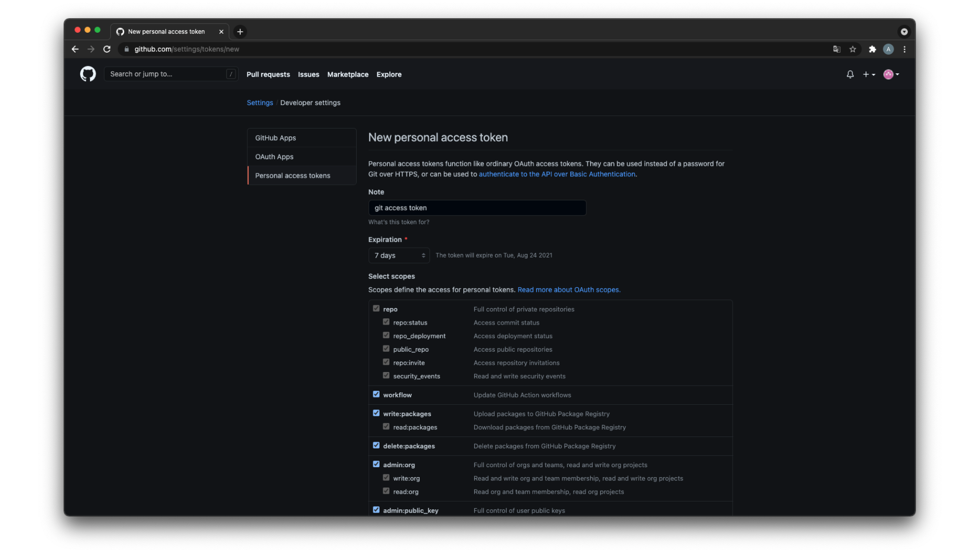Reload the page with refresh icon

[107, 49]
